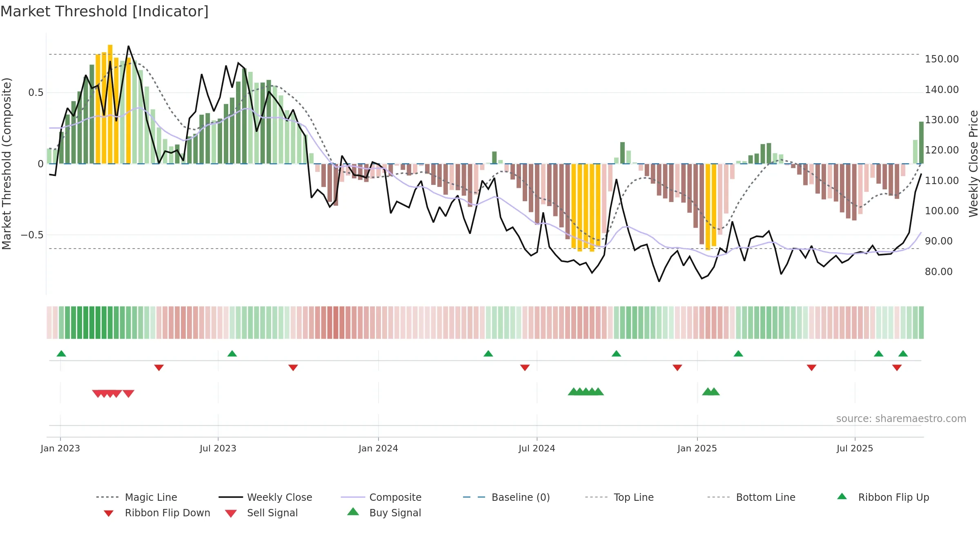Click the 110.00 price axis tick

pyautogui.click(x=942, y=180)
